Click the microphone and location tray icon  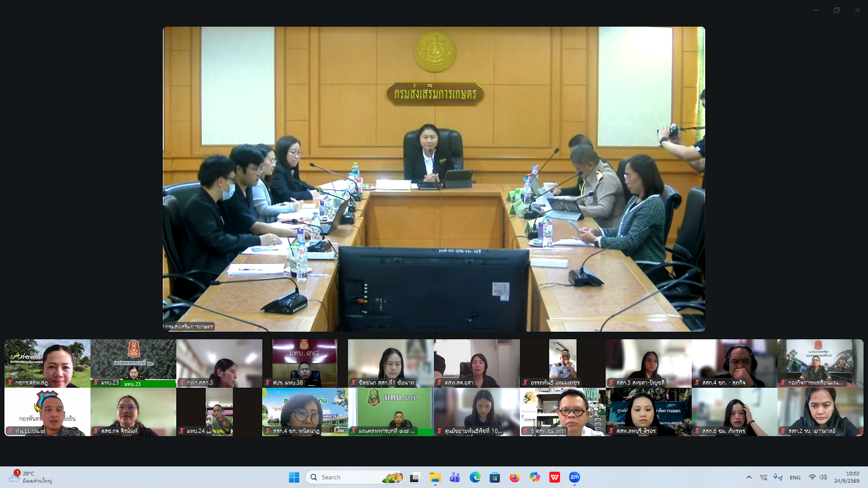point(778,477)
